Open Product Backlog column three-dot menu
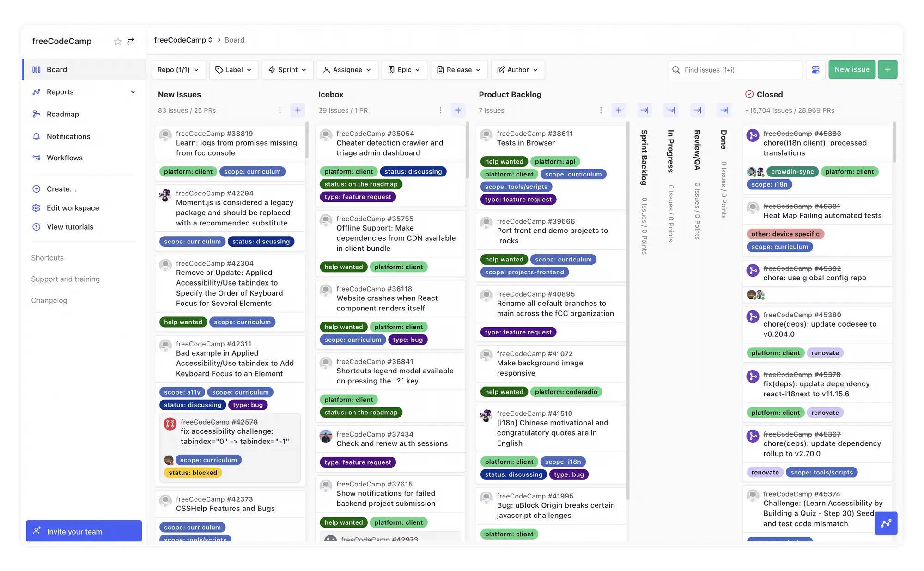The width and height of the screenshot is (924, 571). click(x=601, y=110)
